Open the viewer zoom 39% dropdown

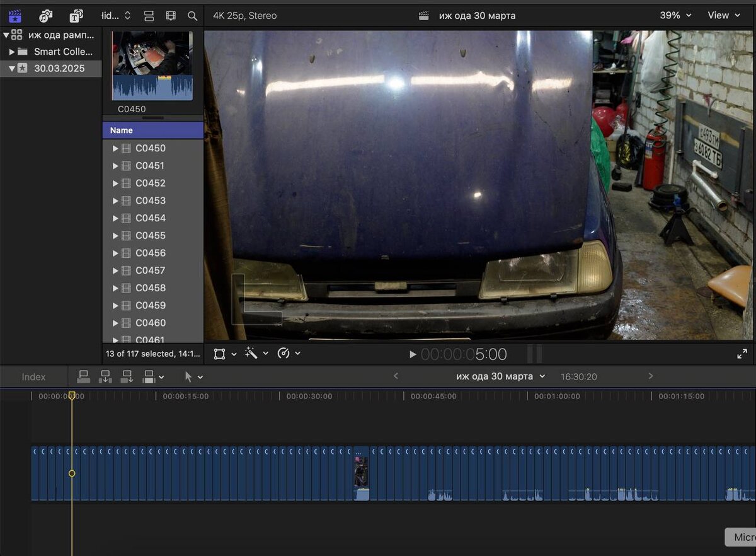tap(675, 15)
